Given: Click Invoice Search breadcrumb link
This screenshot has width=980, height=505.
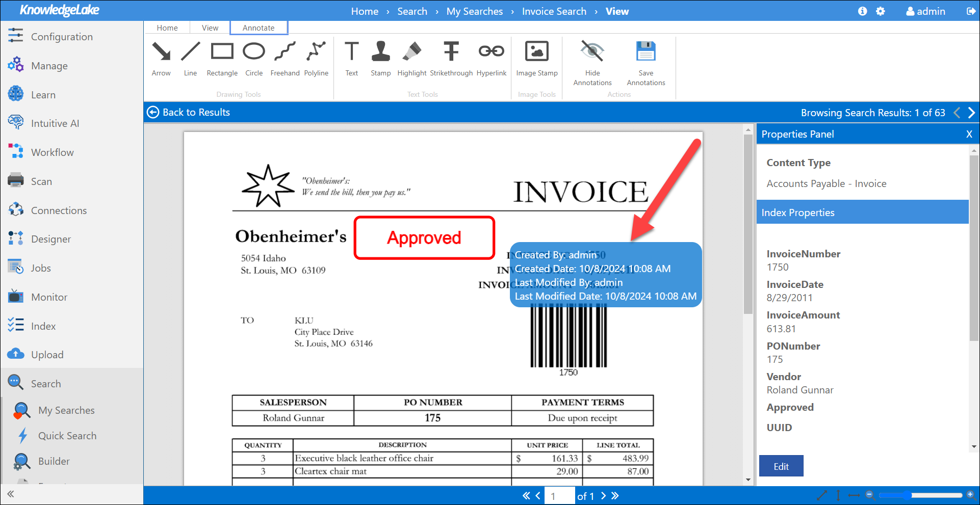Looking at the screenshot, I should (x=554, y=11).
